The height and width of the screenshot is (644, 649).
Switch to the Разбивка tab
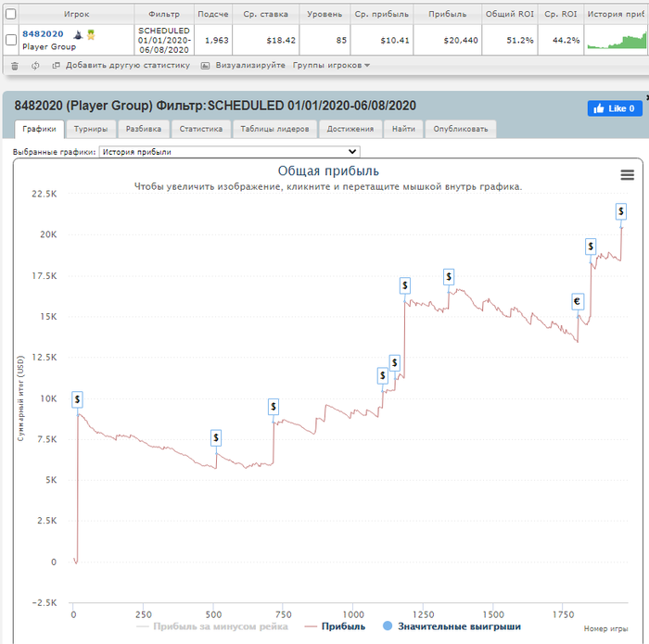143,129
